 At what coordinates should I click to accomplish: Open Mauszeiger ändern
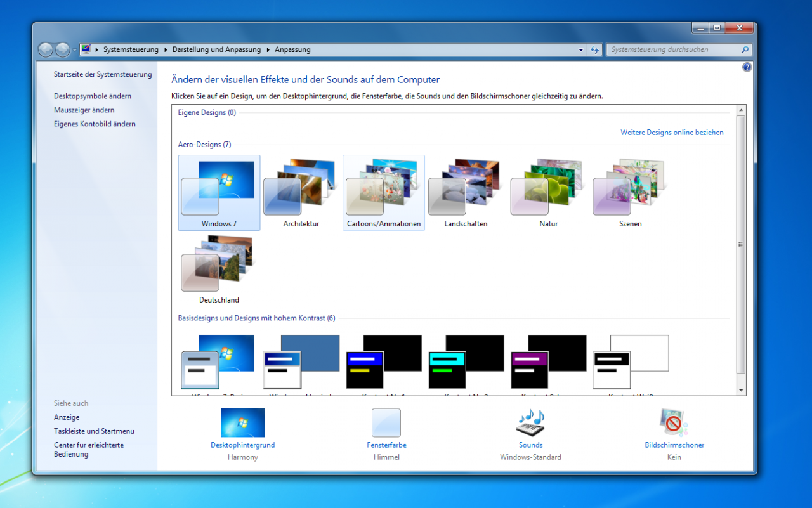(x=84, y=110)
